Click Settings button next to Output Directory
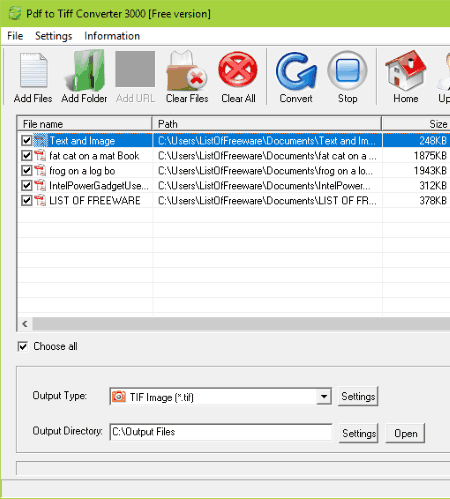Viewport: 450px width, 499px height. [x=359, y=433]
